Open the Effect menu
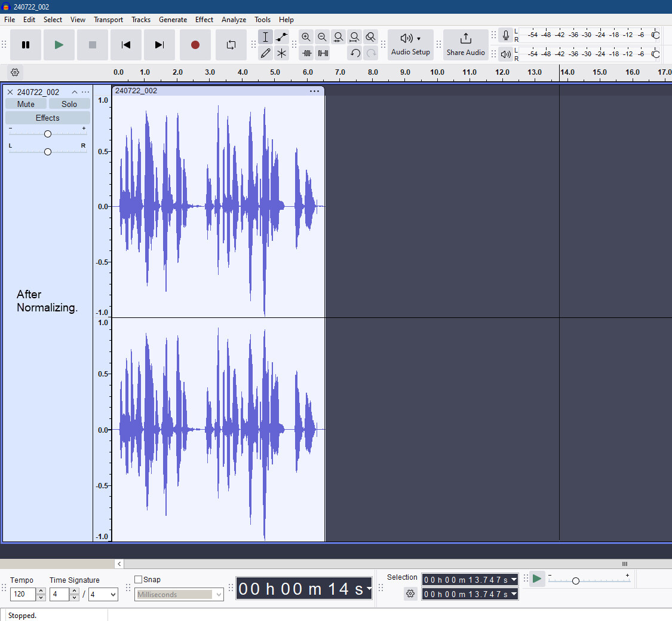This screenshot has width=672, height=621. click(204, 20)
